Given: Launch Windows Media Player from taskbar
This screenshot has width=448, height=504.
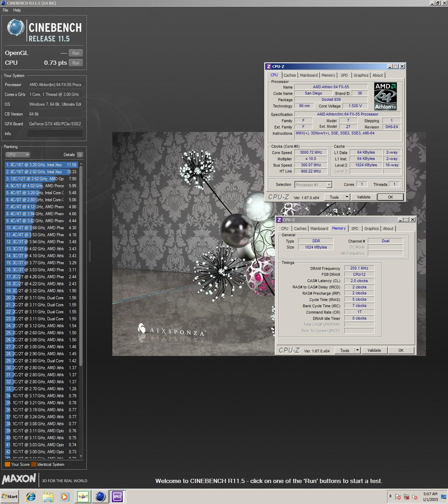Looking at the screenshot, I should pos(65,496).
